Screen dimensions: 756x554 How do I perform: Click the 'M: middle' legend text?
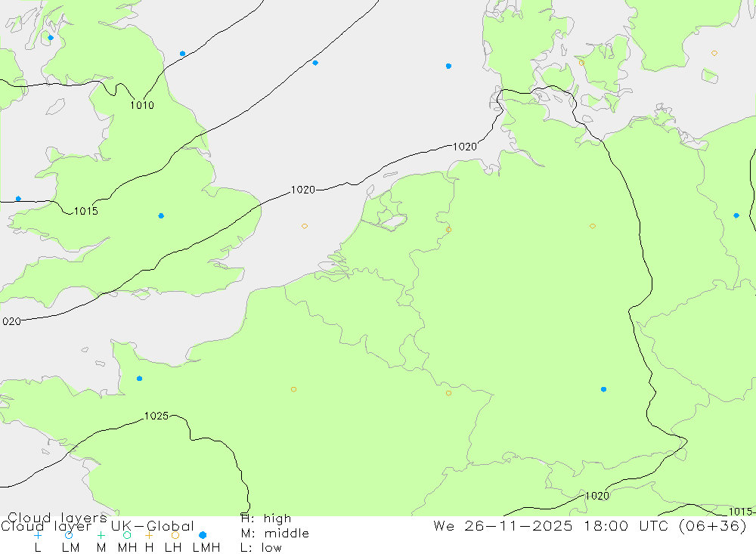274,533
